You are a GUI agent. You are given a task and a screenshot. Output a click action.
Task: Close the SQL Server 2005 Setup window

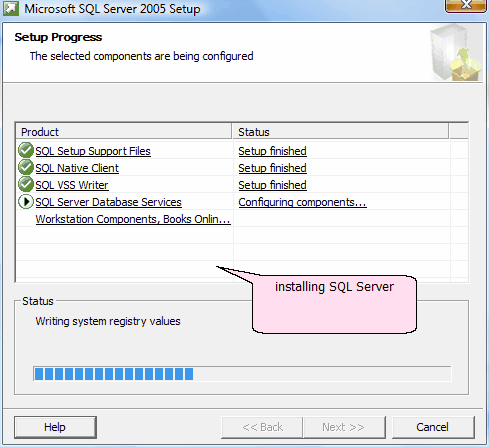tap(466, 5)
